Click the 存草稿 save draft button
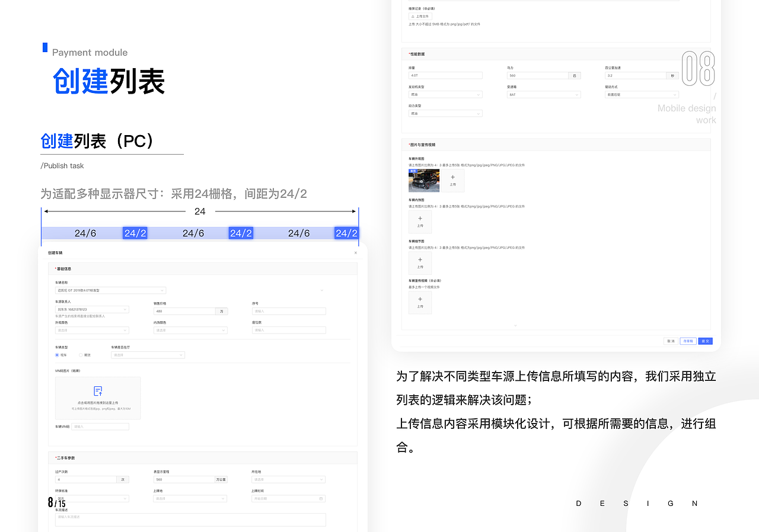Image resolution: width=759 pixels, height=532 pixels. 689,341
